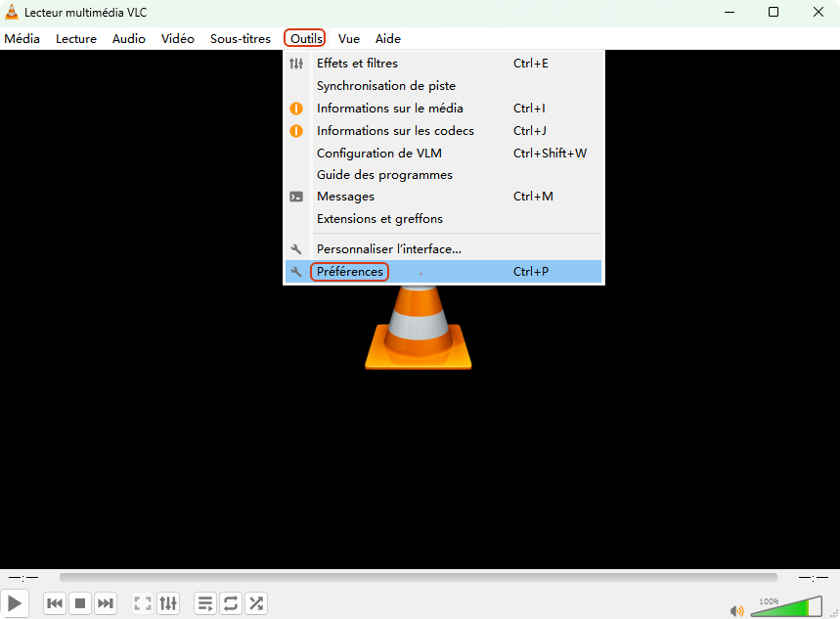840x619 pixels.
Task: Click the sliders icon beside Effets et filtres
Action: click(296, 64)
